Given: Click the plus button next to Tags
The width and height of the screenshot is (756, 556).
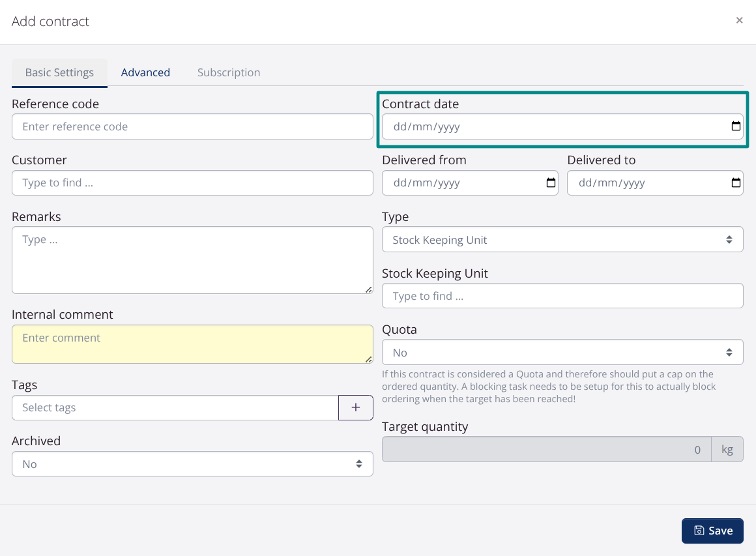Looking at the screenshot, I should coord(356,407).
